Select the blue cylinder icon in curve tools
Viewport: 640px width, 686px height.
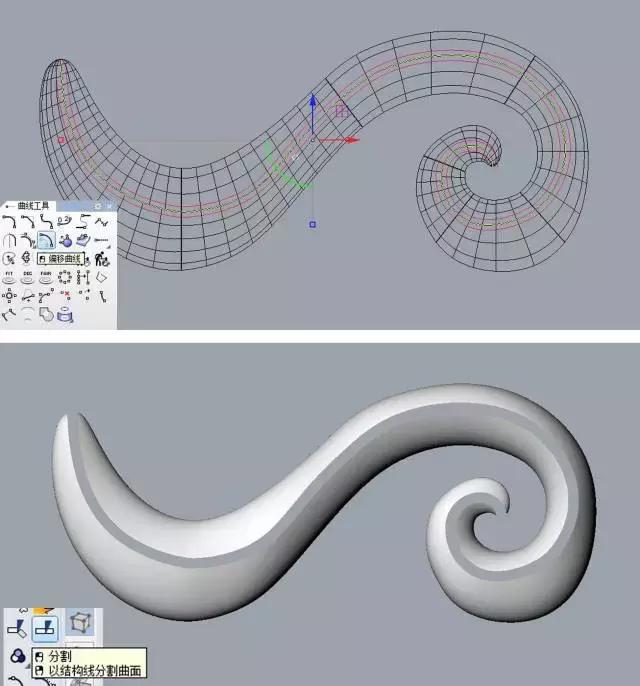coord(65,314)
